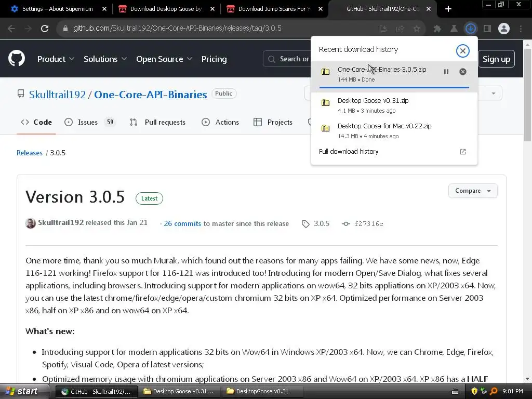This screenshot has width=532, height=399.
Task: Click the GitHub Octocat logo
Action: [17, 58]
